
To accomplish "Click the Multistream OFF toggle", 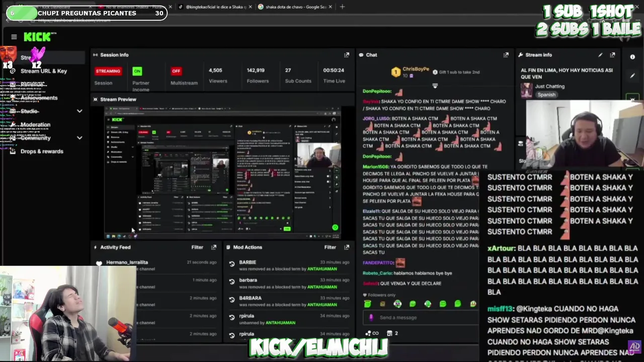I will point(176,71).
